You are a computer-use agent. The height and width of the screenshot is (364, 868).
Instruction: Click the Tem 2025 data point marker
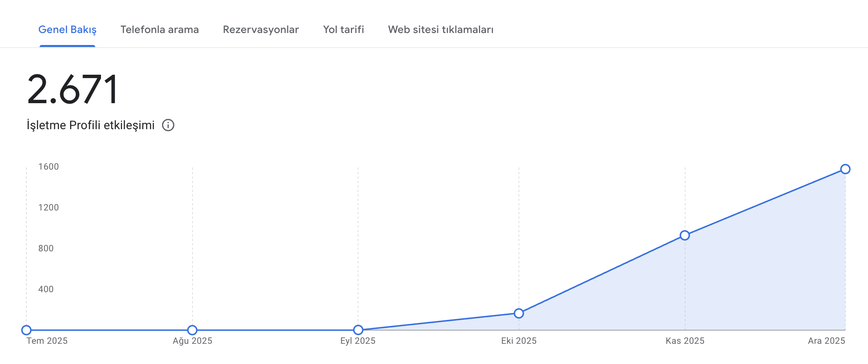[x=26, y=330]
